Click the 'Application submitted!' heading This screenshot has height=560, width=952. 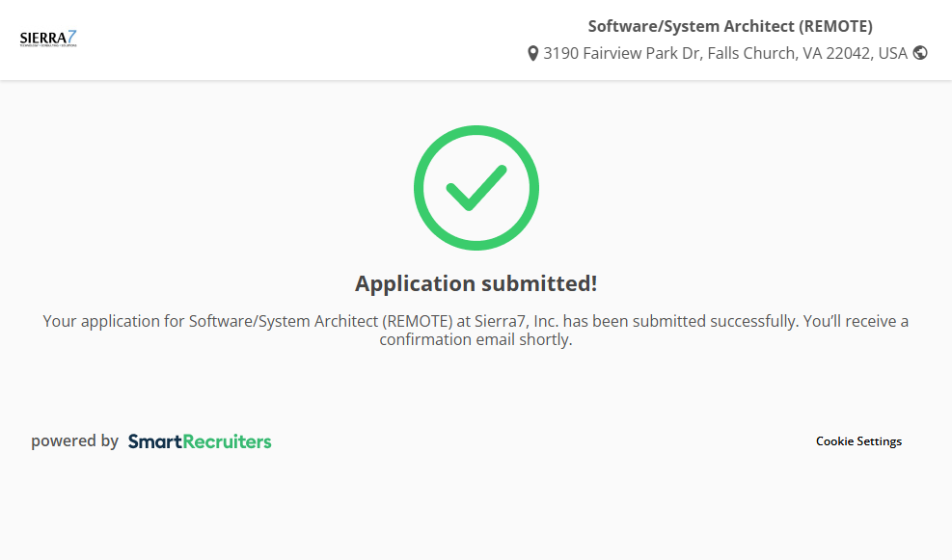pos(476,283)
